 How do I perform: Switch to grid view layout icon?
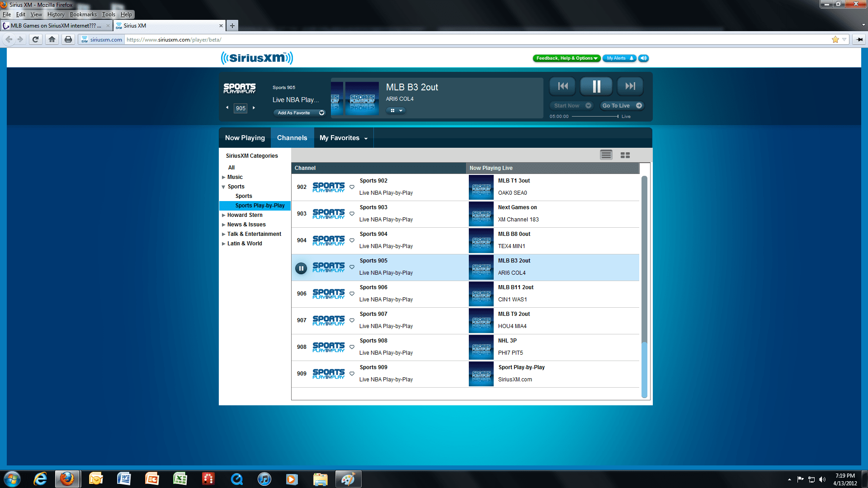[x=625, y=155]
